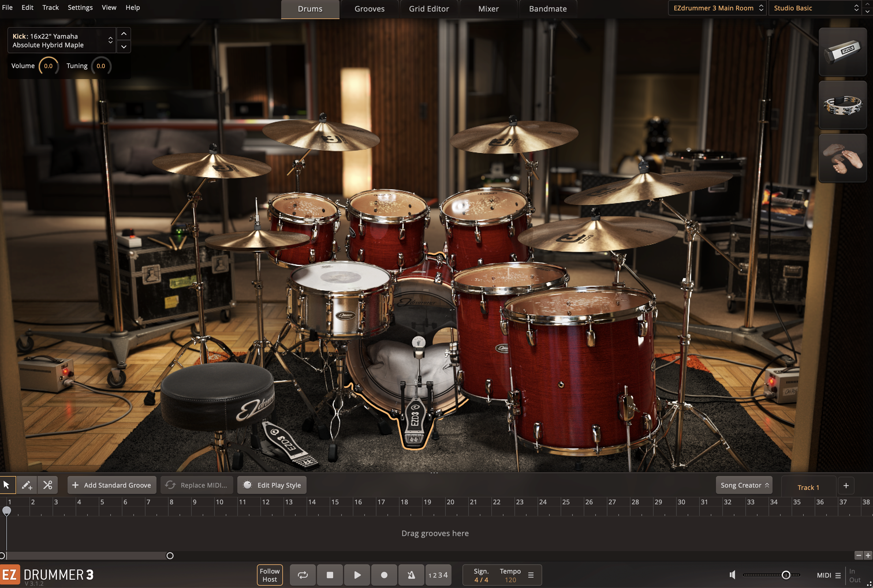Click bar 17 on the timeline ruler
The width and height of the screenshot is (873, 588).
tap(382, 502)
